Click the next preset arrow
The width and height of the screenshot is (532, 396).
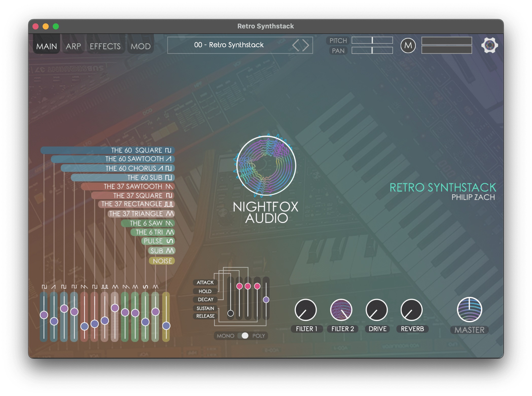[306, 45]
